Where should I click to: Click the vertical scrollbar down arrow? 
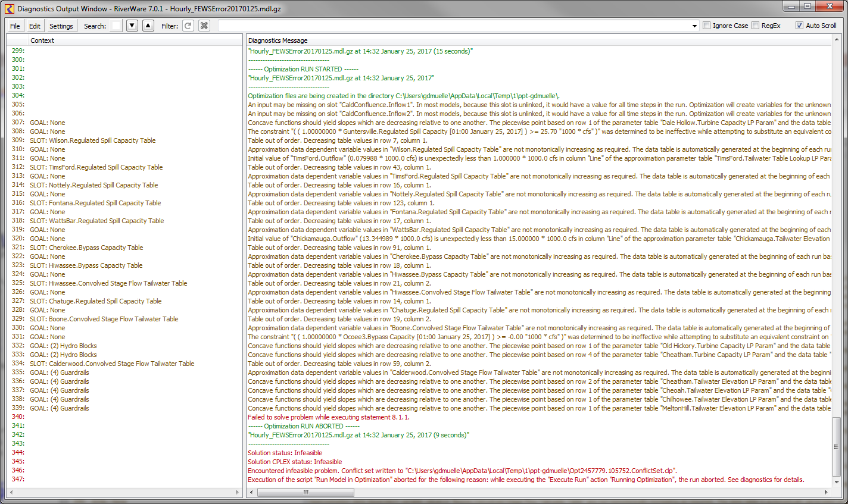click(x=836, y=483)
